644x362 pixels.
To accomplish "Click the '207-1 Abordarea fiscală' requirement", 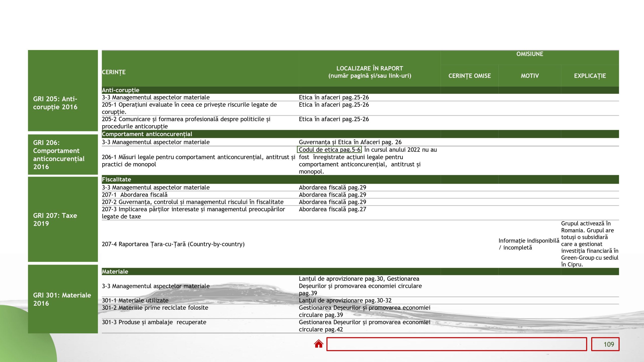I will tap(135, 195).
